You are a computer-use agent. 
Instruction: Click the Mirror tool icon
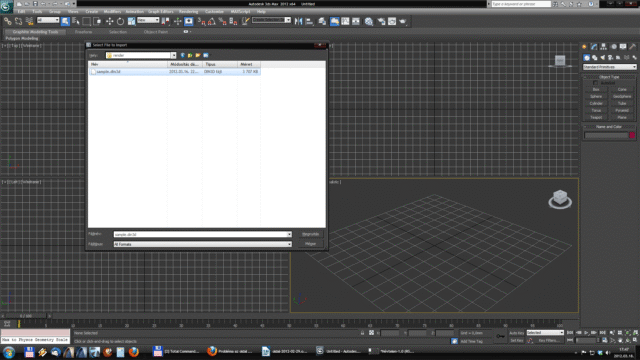coord(298,21)
